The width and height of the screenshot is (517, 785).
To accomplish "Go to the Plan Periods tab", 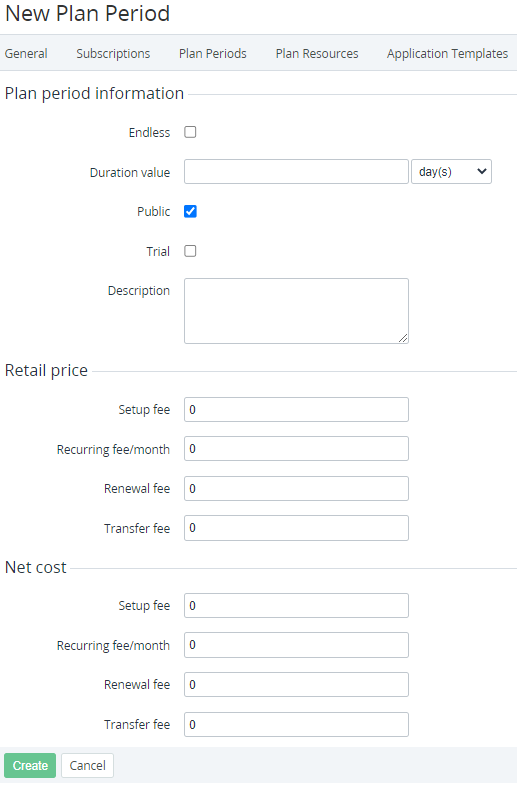I will [213, 54].
